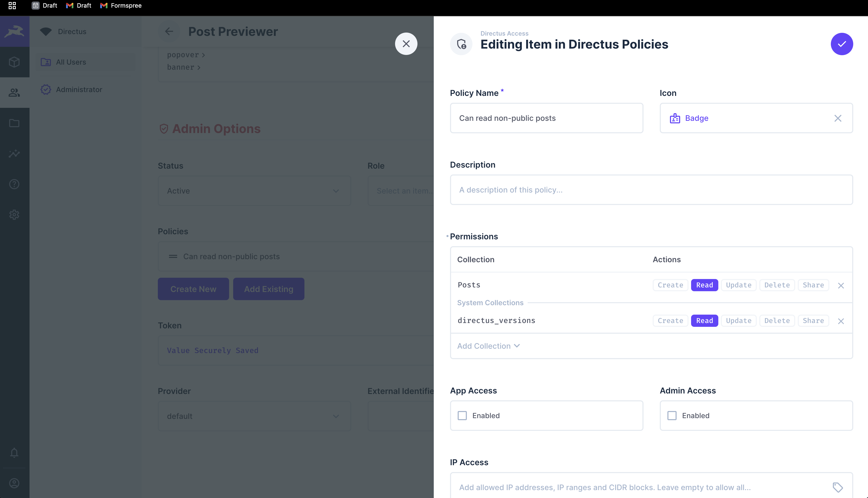Select the Insights module icon

coord(14,154)
